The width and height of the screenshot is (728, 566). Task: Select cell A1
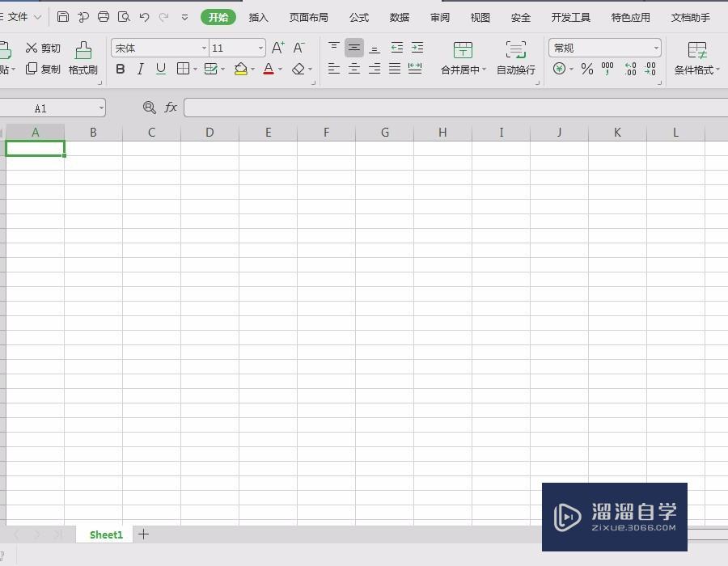pos(35,149)
